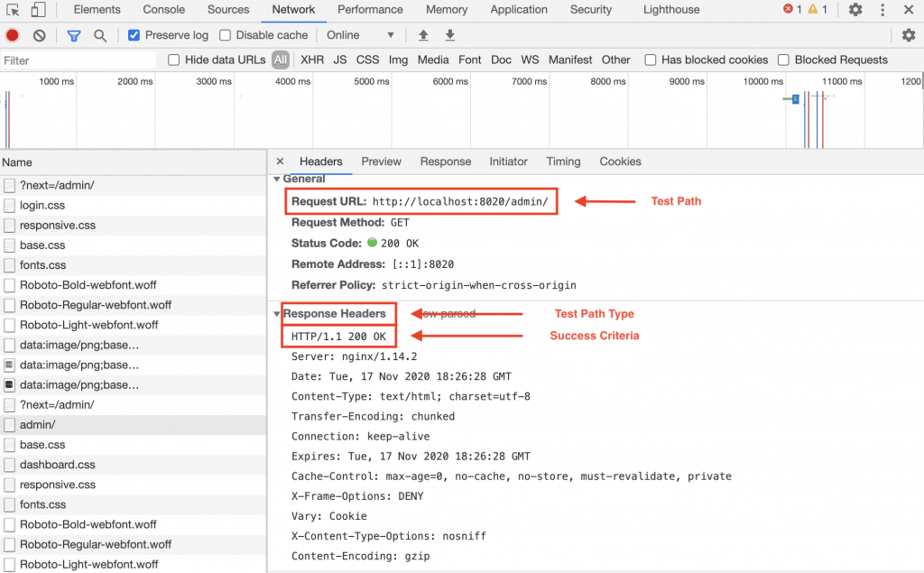Open DevTools main settings gear

tap(855, 9)
